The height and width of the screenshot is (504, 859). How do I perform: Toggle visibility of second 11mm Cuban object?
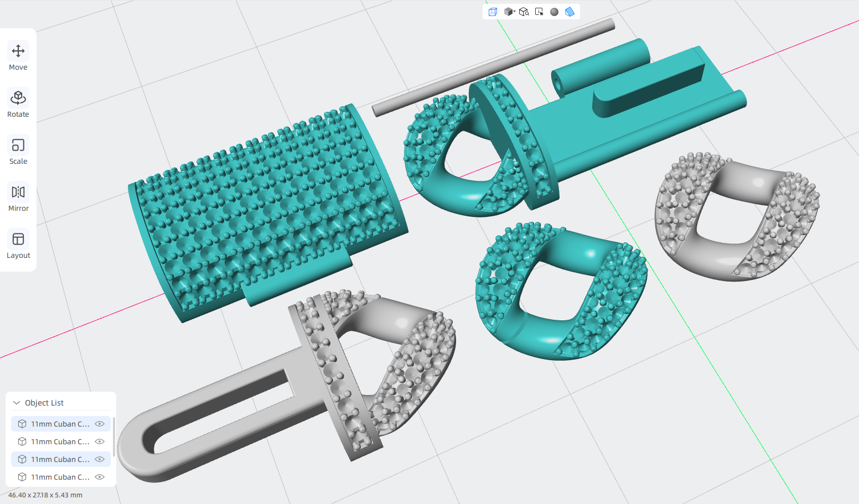point(100,441)
